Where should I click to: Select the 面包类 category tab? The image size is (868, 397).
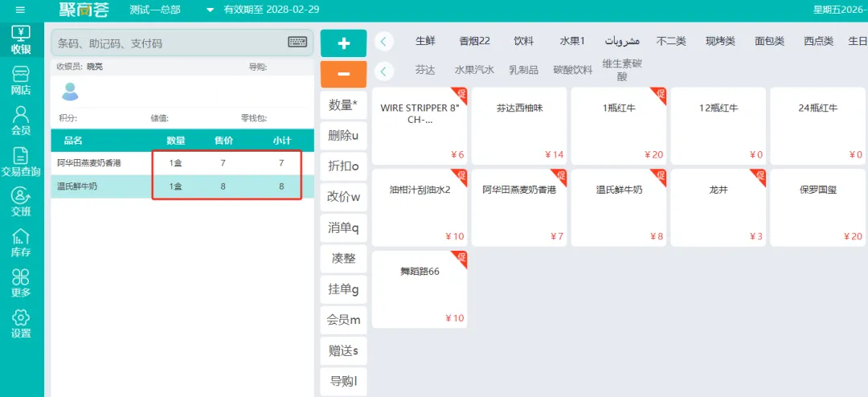pos(770,41)
